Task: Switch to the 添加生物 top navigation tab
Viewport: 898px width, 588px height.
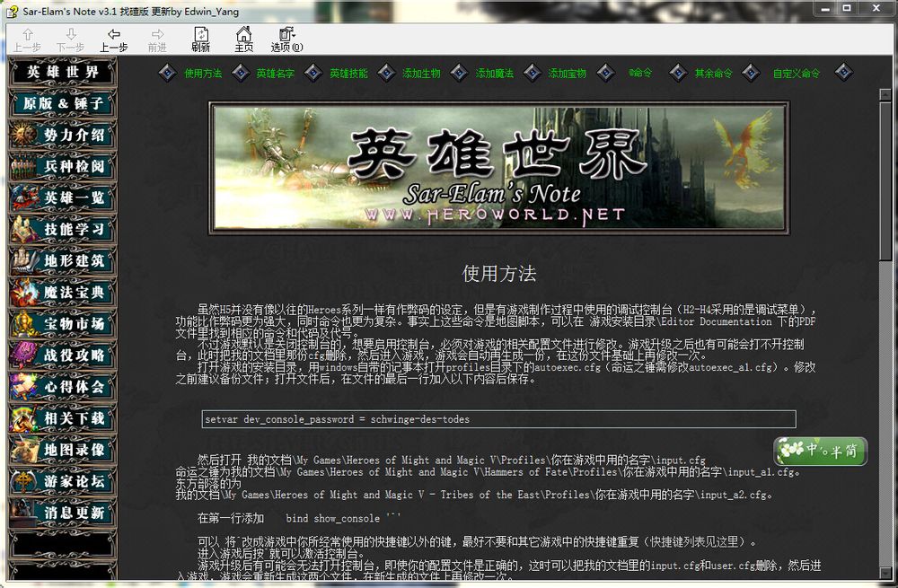Action: pyautogui.click(x=421, y=74)
